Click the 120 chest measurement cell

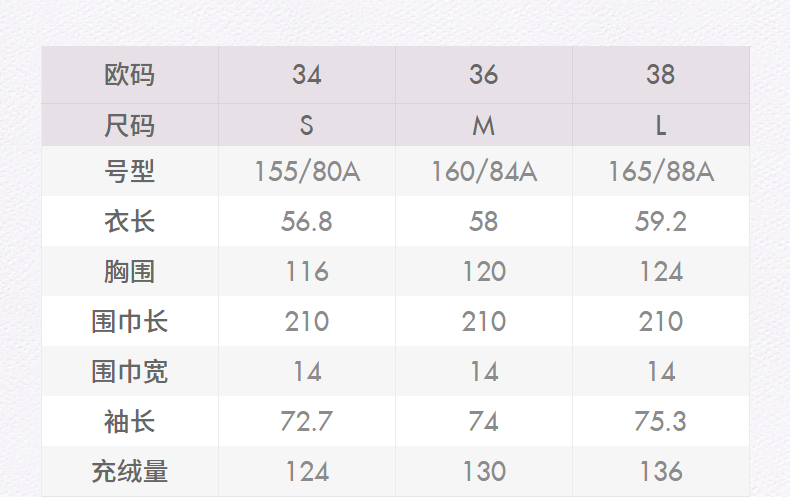click(x=484, y=271)
